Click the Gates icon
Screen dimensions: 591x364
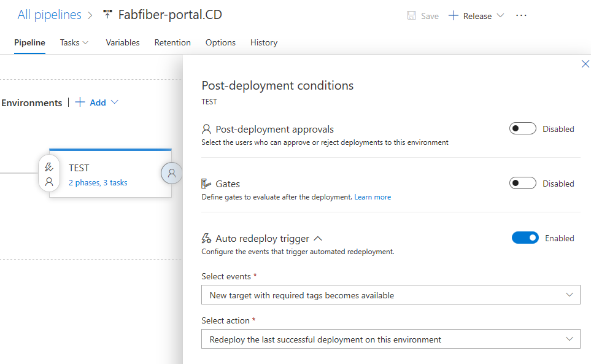[206, 184]
